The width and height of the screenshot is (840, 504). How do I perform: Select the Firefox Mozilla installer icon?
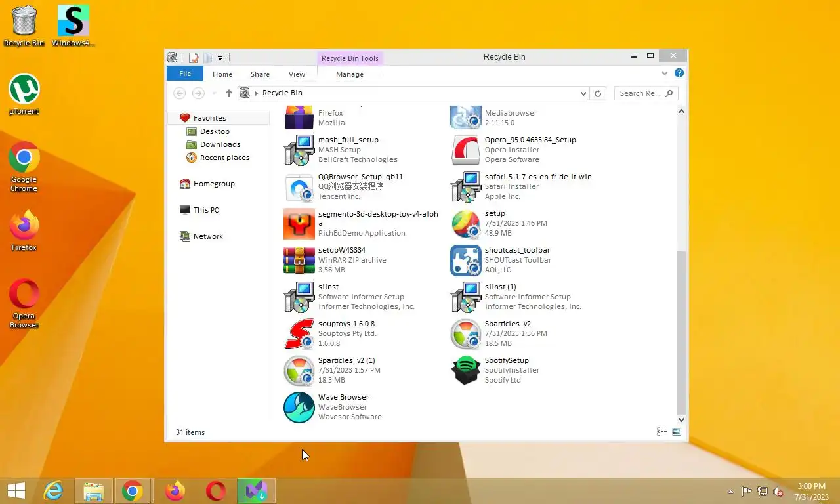pos(299,117)
